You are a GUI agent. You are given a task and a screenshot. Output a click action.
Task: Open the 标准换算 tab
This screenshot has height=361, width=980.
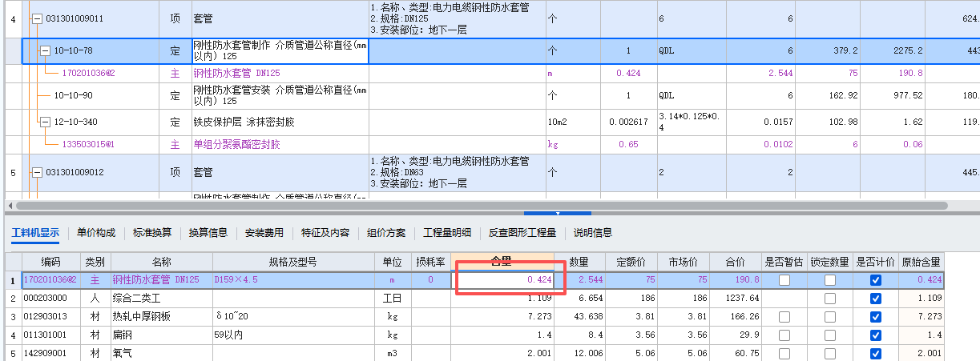pos(152,233)
